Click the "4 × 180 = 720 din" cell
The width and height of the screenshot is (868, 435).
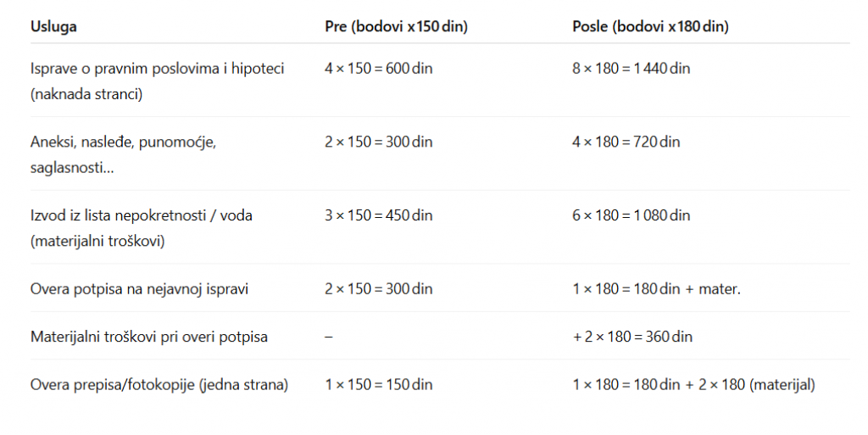coord(626,142)
